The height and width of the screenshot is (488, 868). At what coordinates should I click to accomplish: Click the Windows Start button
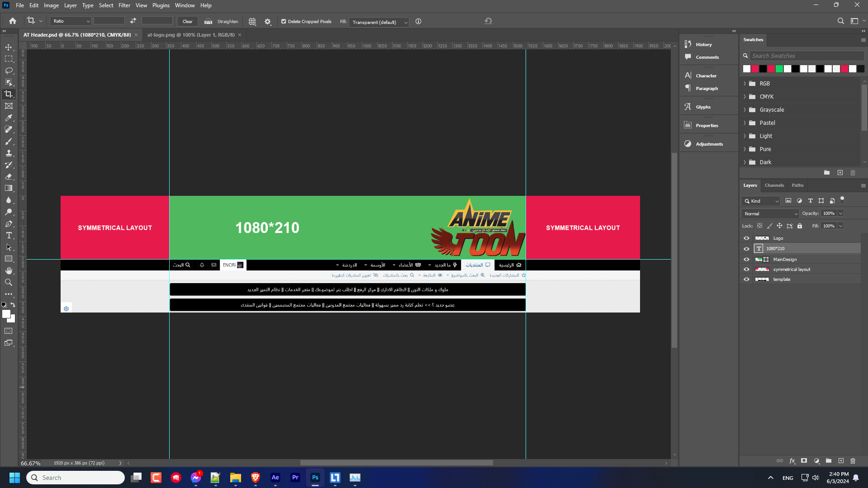click(14, 478)
